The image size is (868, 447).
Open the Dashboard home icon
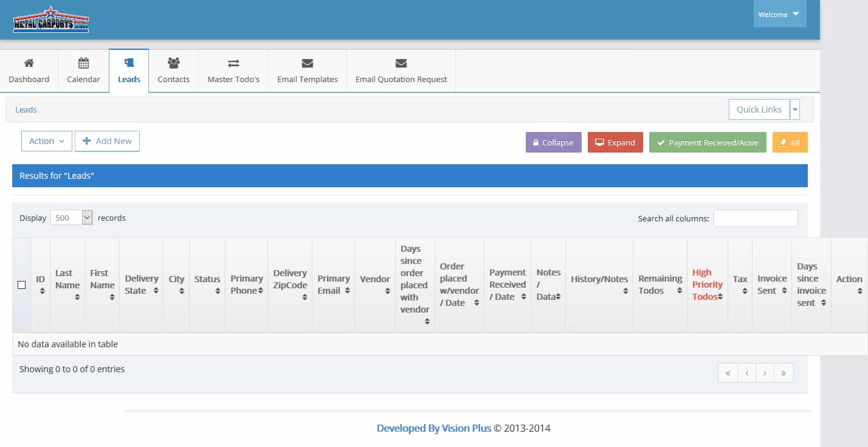[28, 63]
